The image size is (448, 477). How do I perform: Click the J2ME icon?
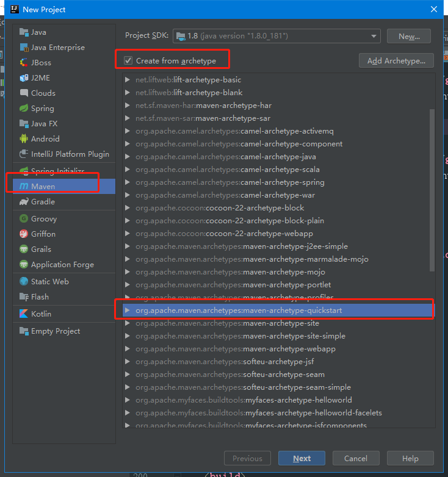point(24,78)
